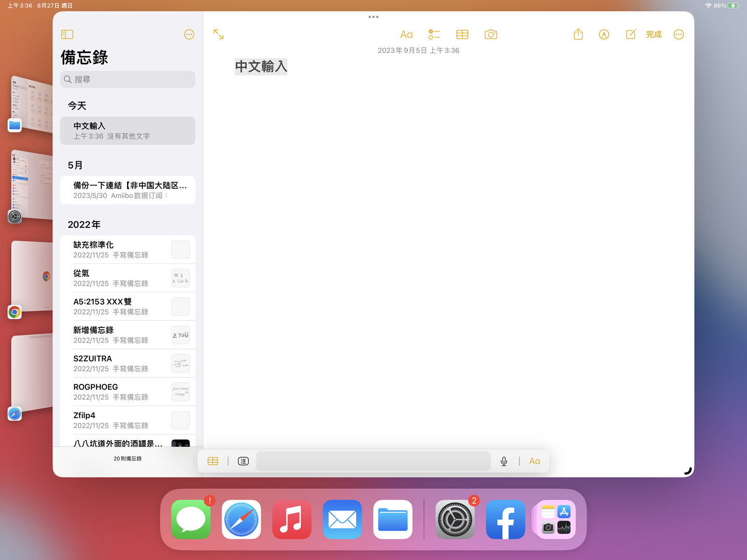Insert a checklist in the note
The height and width of the screenshot is (560, 747).
[434, 35]
